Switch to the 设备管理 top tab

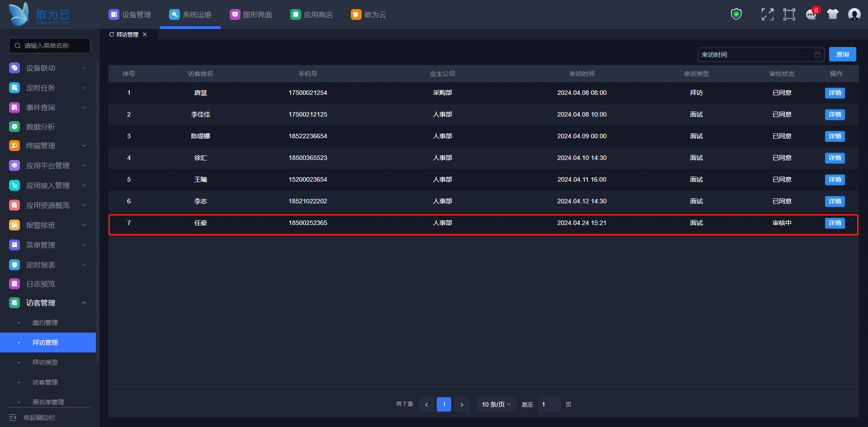pyautogui.click(x=130, y=14)
